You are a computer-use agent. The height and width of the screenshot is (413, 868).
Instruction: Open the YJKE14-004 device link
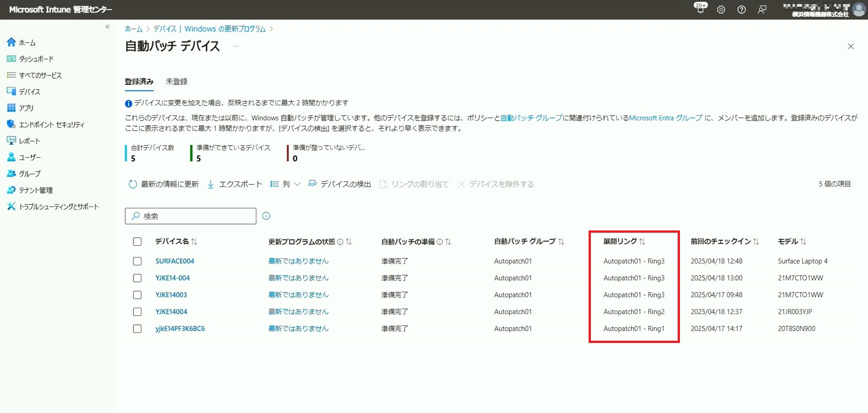point(173,278)
